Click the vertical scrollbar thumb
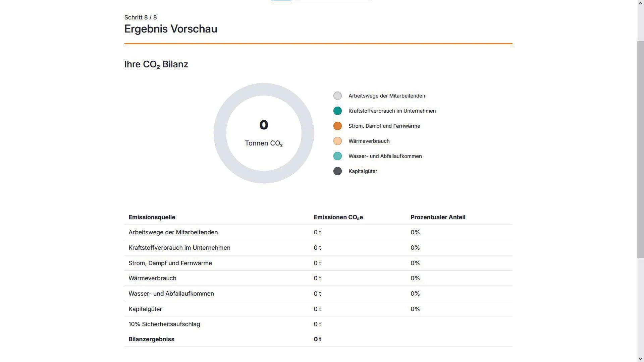The image size is (644, 362). coord(640,149)
